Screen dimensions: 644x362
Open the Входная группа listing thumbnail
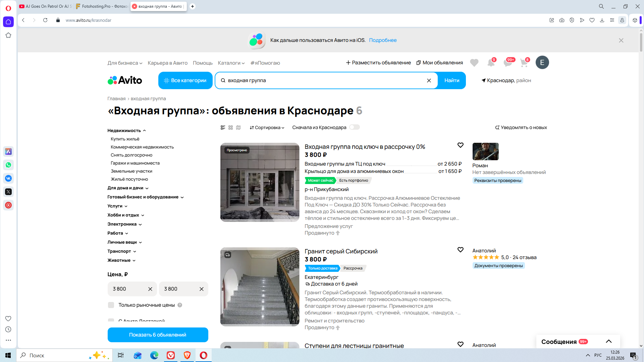click(x=260, y=182)
